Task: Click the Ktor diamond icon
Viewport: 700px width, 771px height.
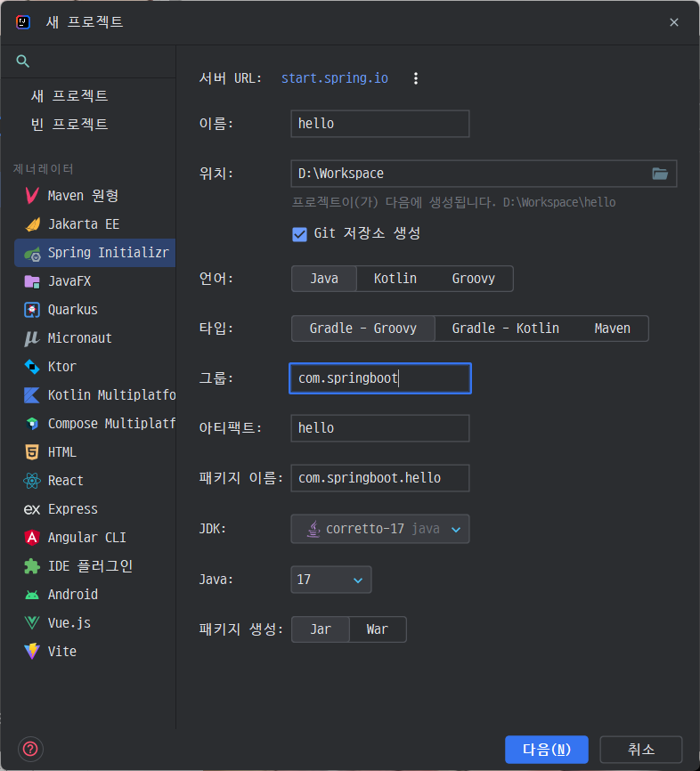Action: pos(32,367)
